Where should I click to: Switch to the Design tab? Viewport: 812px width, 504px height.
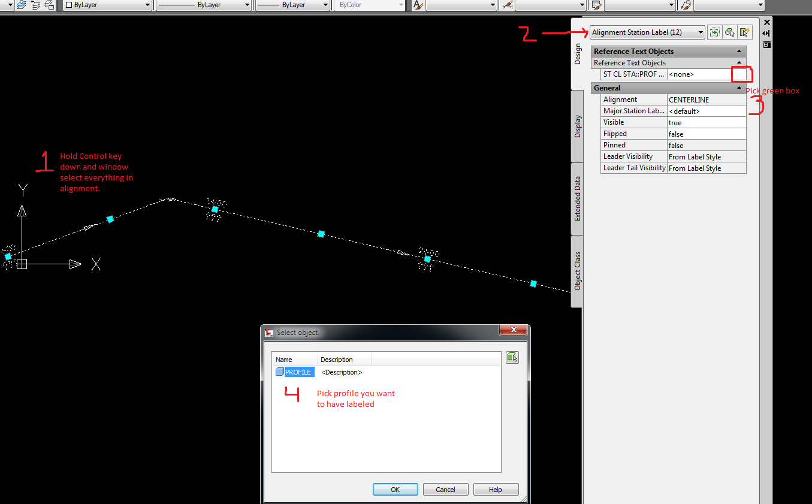577,54
